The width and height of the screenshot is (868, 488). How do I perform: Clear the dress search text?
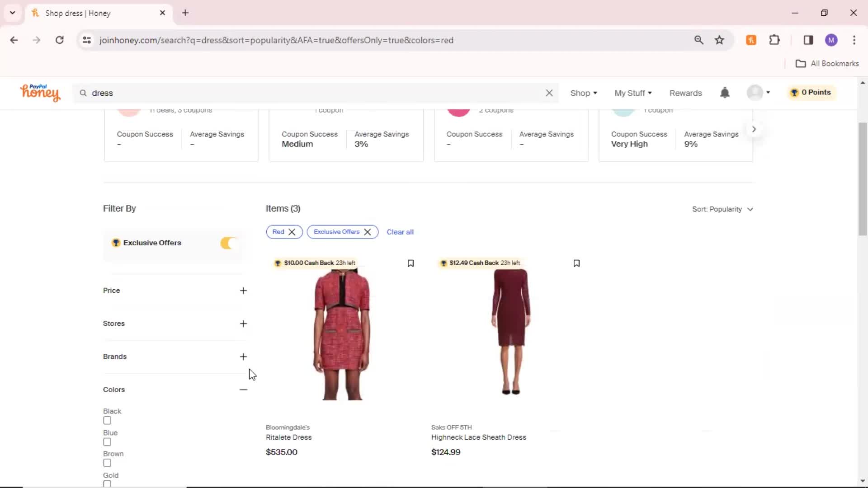coord(549,93)
